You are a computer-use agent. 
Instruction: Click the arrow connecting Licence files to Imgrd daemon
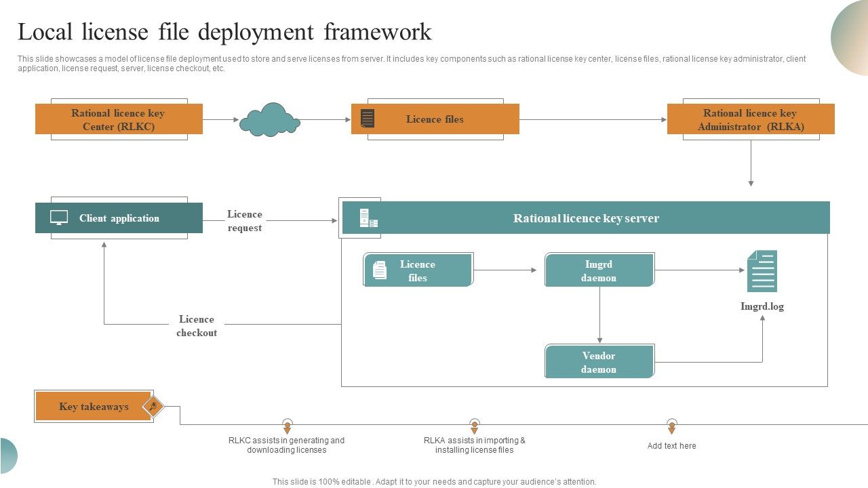(x=509, y=269)
